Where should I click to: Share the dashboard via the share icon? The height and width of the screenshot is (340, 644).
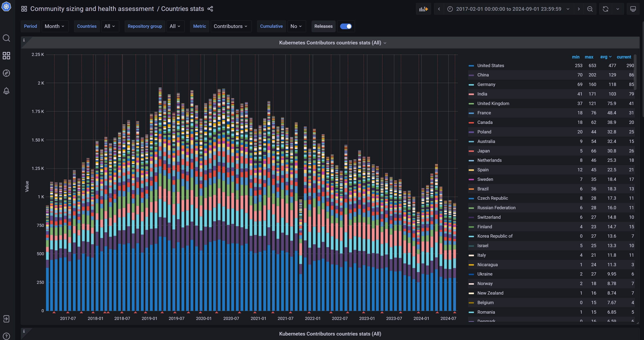tap(210, 9)
